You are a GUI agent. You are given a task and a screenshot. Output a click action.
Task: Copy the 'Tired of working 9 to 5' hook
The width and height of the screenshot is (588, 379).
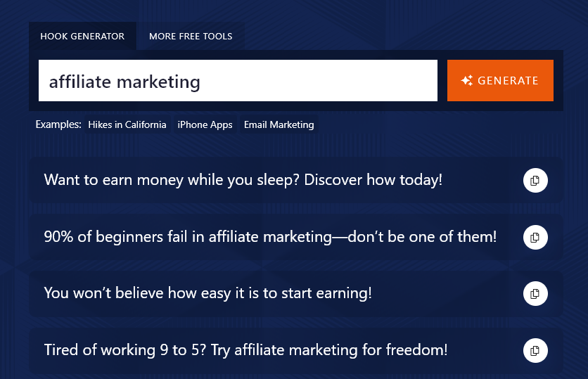click(x=535, y=350)
